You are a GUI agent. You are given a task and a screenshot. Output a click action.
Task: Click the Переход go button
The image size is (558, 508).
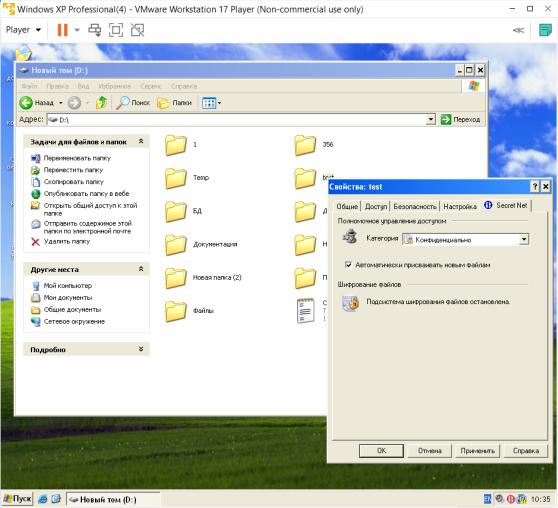(x=460, y=120)
